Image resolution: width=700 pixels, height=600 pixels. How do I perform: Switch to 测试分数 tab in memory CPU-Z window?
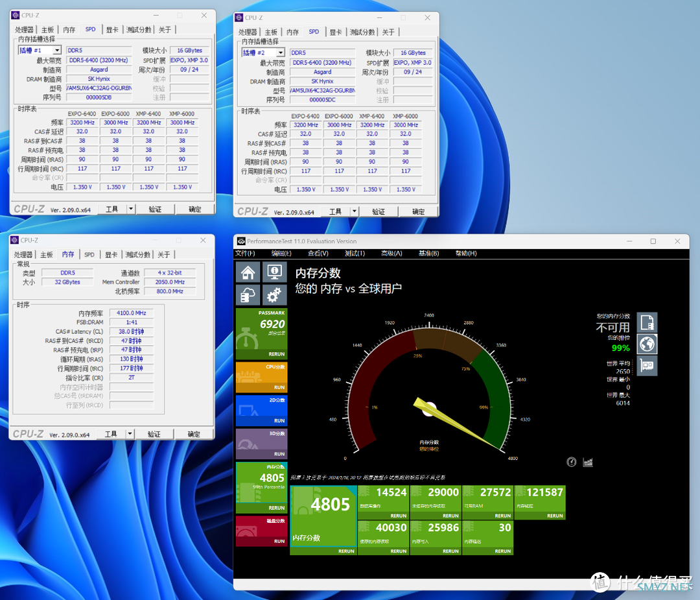(138, 254)
